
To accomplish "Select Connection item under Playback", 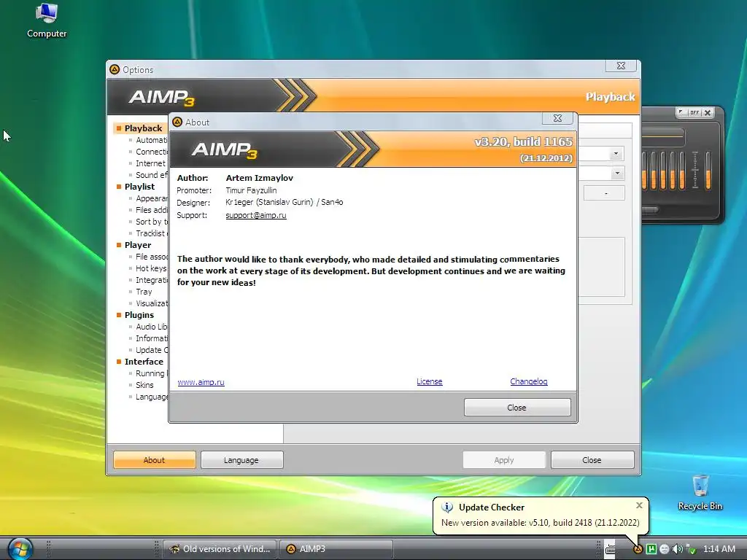I will (x=152, y=152).
